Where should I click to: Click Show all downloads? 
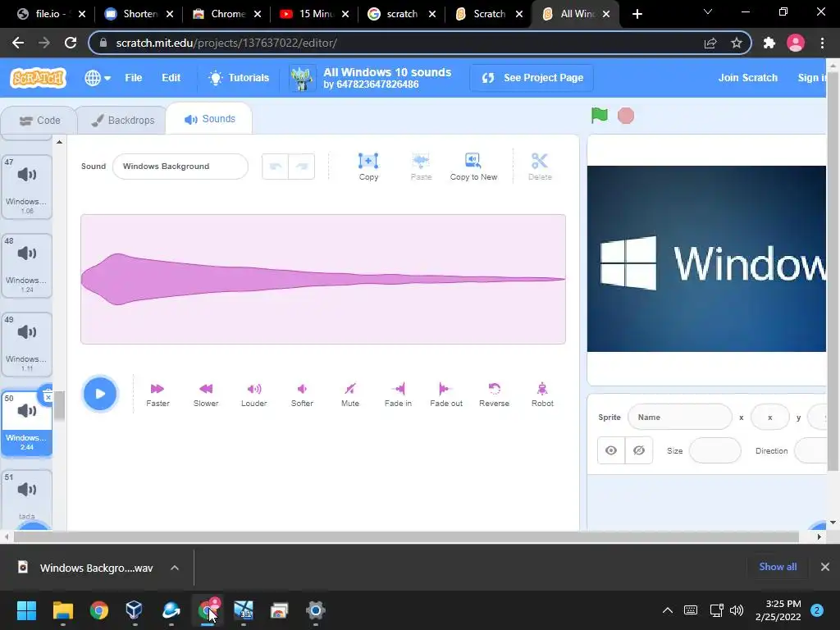coord(778,567)
